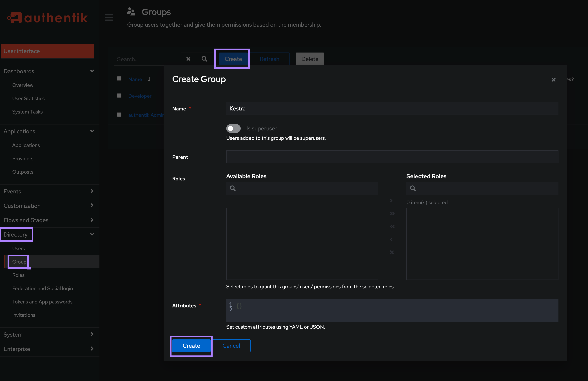Click the Create button to submit group
The height and width of the screenshot is (381, 588).
pos(191,345)
